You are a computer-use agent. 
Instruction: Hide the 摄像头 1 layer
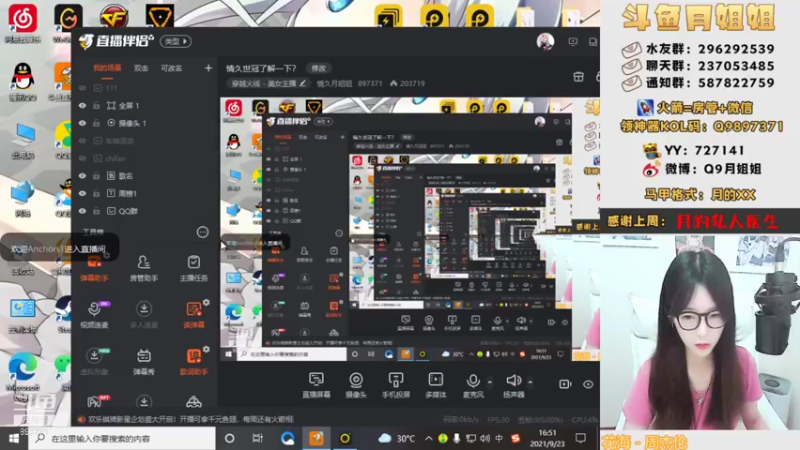tap(83, 123)
